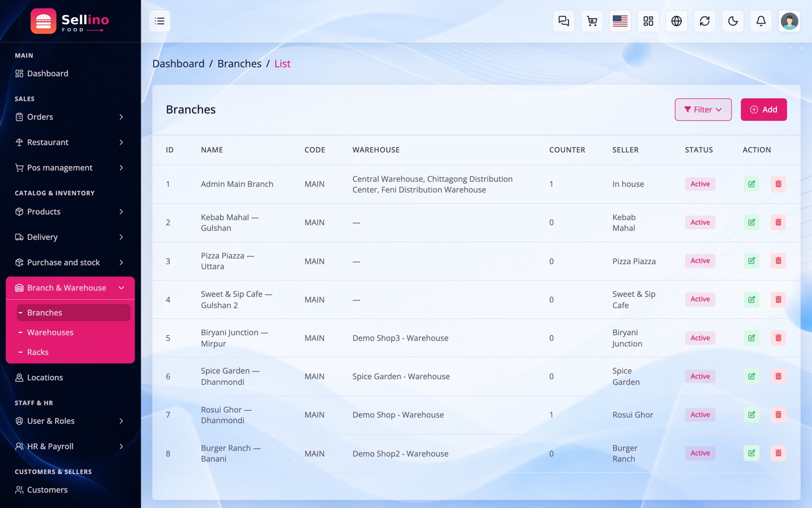This screenshot has width=812, height=508.
Task: Change language via the US flag icon
Action: [620, 21]
